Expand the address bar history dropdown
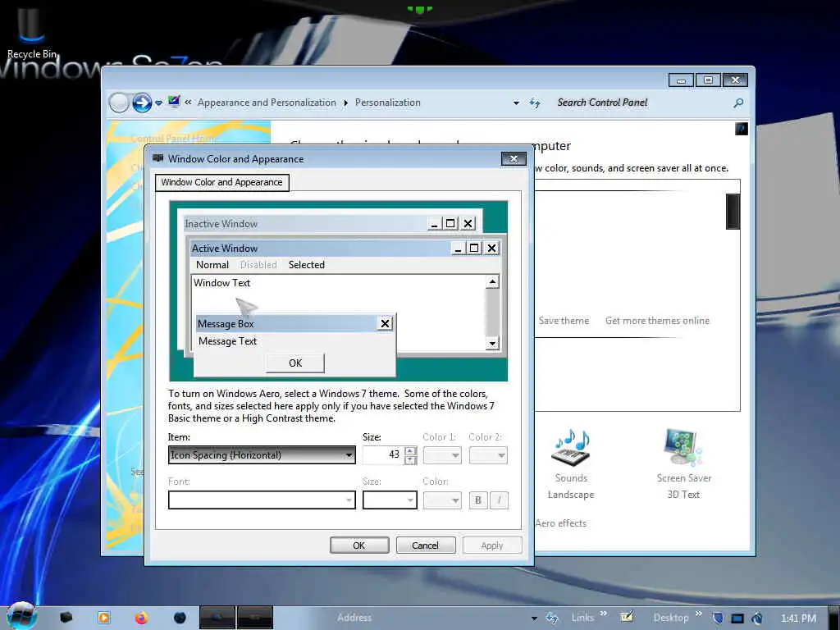The height and width of the screenshot is (630, 840). [516, 103]
